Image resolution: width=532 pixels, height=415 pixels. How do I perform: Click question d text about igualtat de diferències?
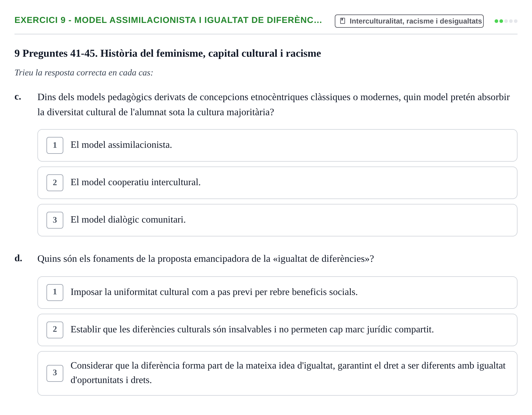point(206,259)
